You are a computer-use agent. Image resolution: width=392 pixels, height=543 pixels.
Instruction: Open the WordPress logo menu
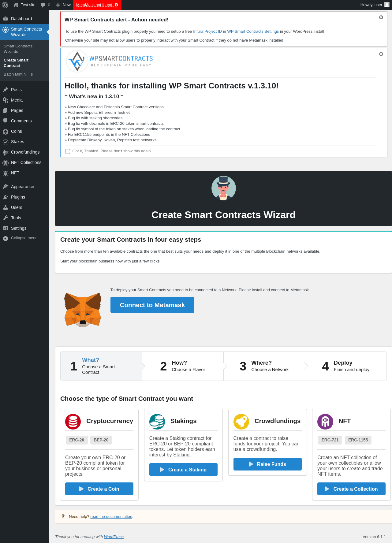pos(5,5)
